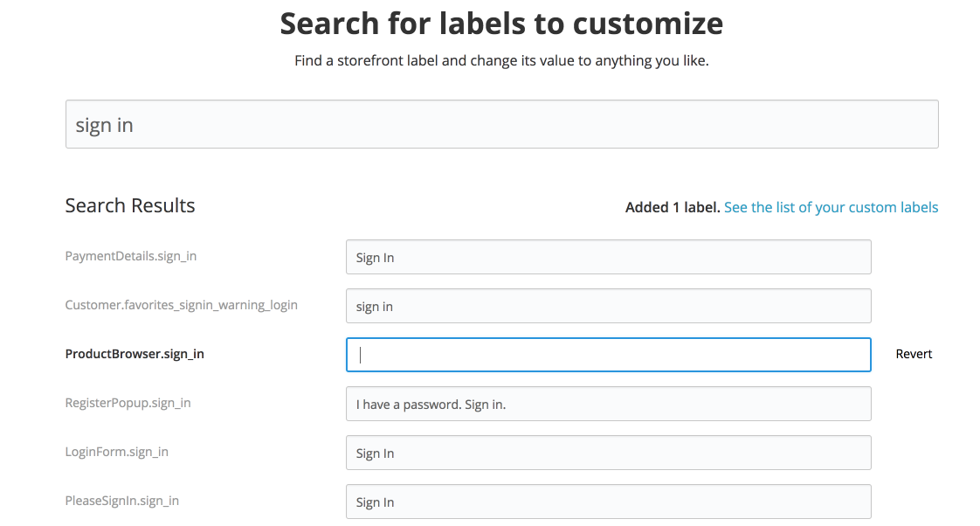This screenshot has width=980, height=526.
Task: Click the PaymentDetails.sign_in label name
Action: [130, 256]
